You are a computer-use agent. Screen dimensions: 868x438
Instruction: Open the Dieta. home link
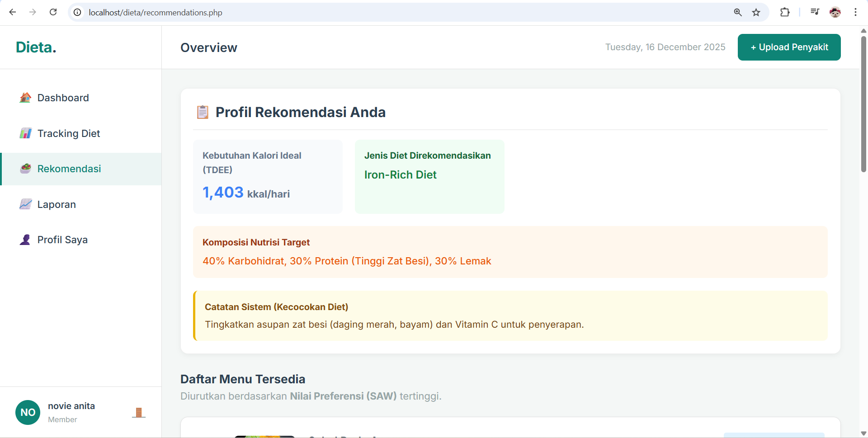pos(36,47)
